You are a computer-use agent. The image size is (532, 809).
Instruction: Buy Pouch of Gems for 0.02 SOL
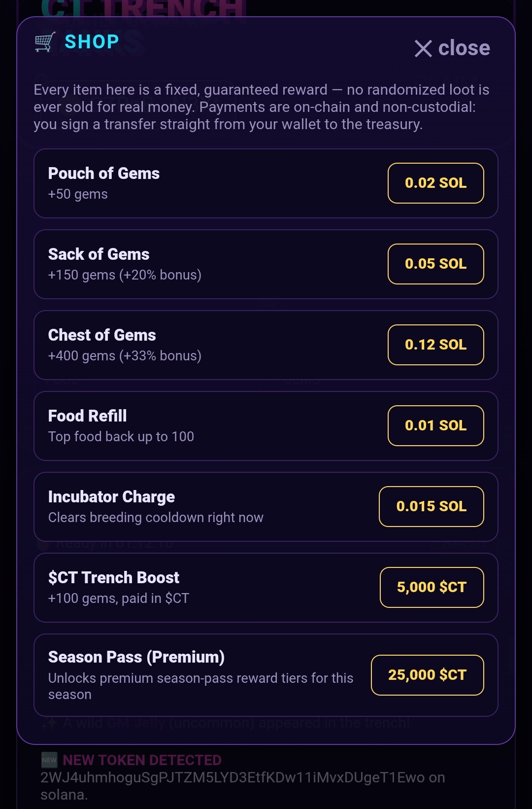(x=435, y=183)
